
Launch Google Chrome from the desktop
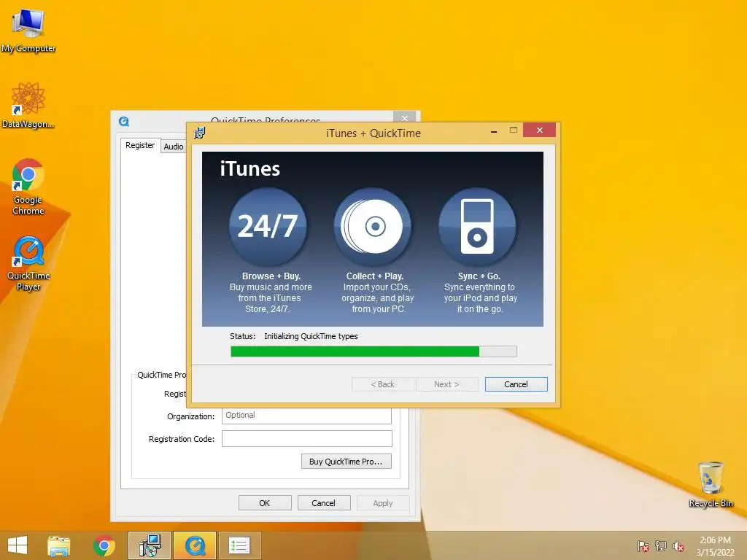[28, 187]
